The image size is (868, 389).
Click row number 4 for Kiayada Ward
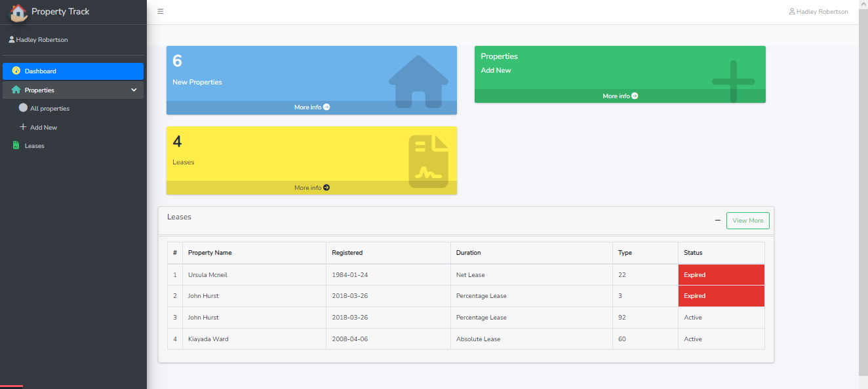tap(175, 339)
